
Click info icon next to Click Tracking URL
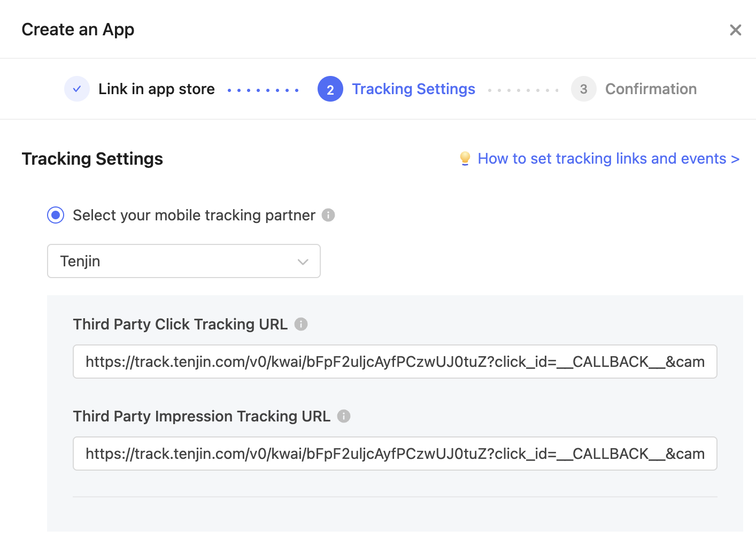301,324
